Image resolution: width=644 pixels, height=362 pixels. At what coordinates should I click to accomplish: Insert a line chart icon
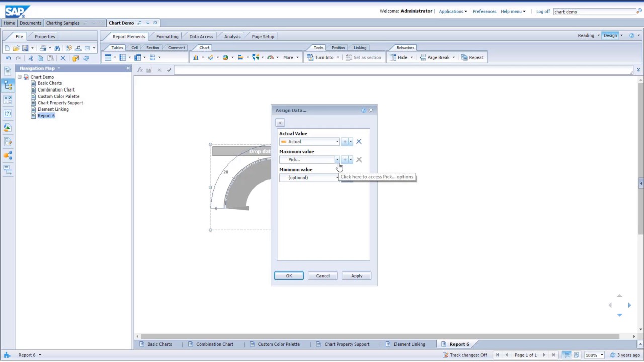[211, 57]
